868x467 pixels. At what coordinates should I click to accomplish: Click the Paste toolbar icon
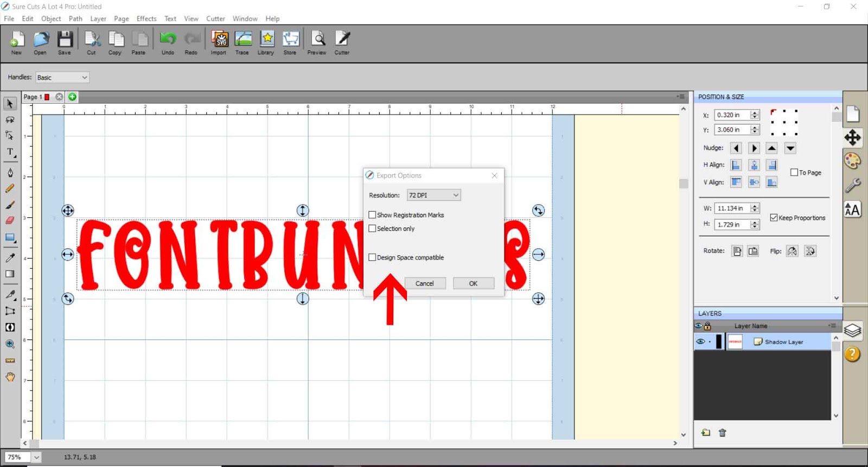tap(139, 42)
